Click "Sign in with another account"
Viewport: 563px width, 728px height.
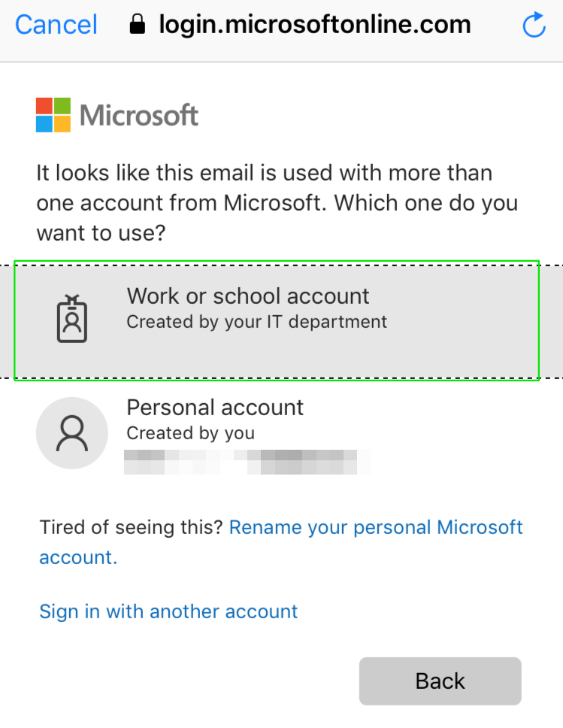[x=168, y=611]
